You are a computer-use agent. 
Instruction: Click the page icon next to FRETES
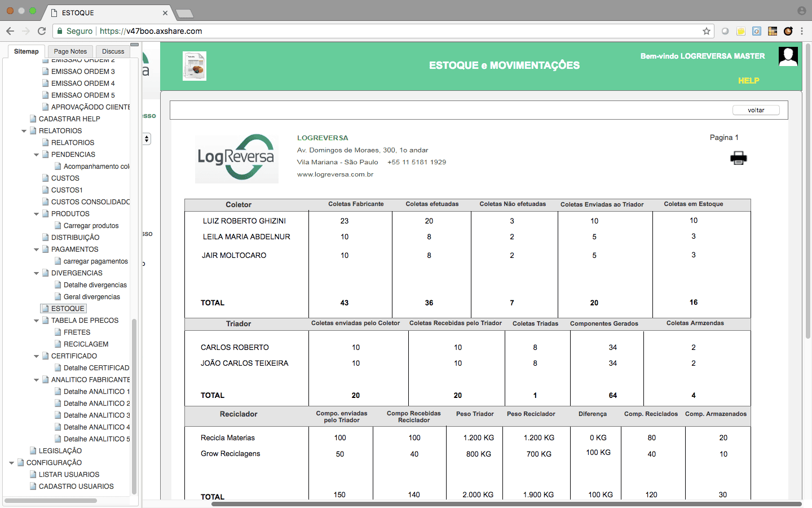point(58,332)
